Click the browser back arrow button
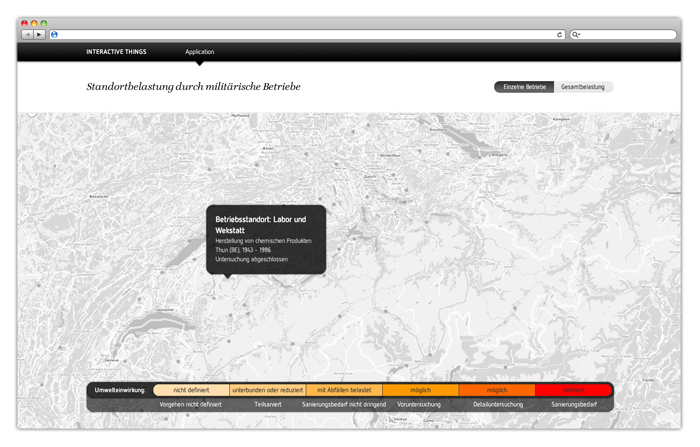 tap(28, 34)
